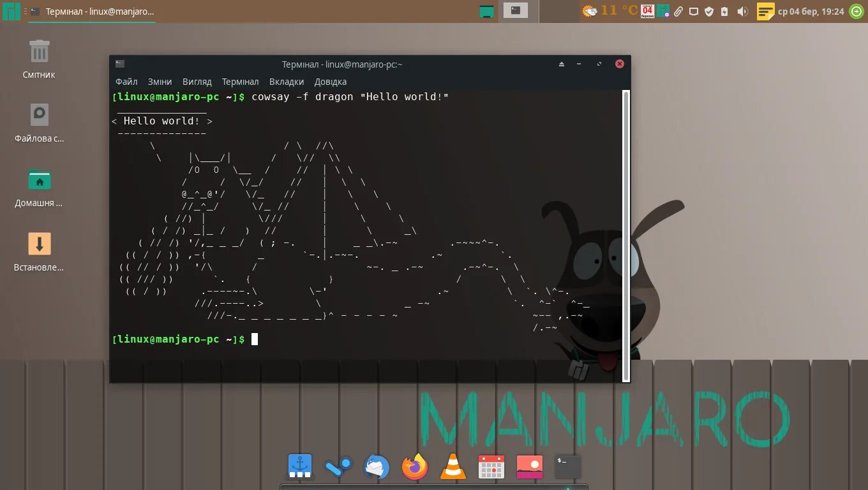This screenshot has width=868, height=490.
Task: Open the Смітник trash desktop icon
Action: coord(39,59)
